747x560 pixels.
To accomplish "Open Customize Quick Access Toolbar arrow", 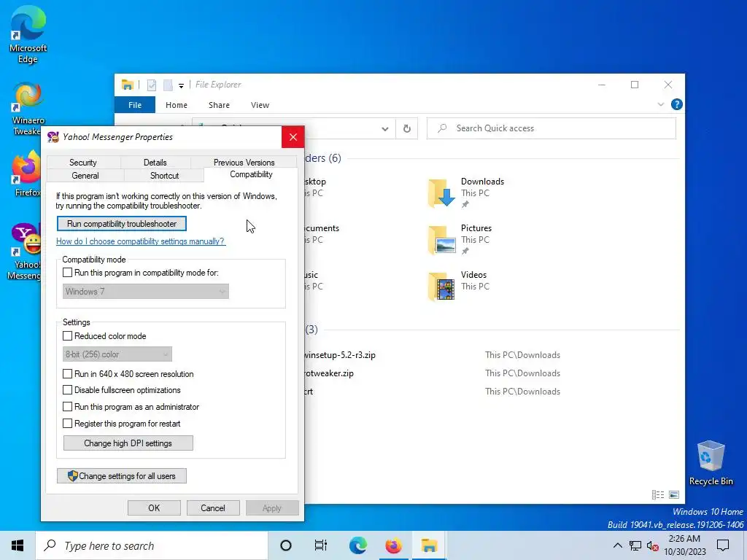I will pos(181,86).
